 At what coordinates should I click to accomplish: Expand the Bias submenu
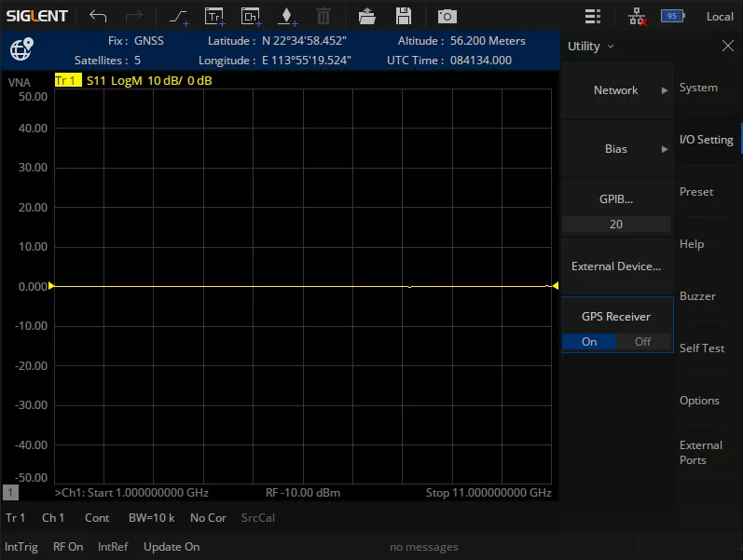click(x=617, y=149)
